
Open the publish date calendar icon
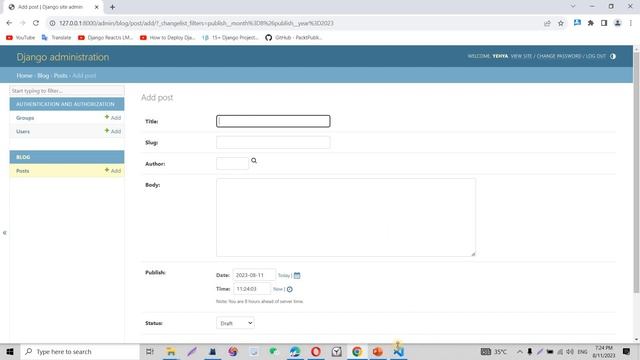coord(297,276)
